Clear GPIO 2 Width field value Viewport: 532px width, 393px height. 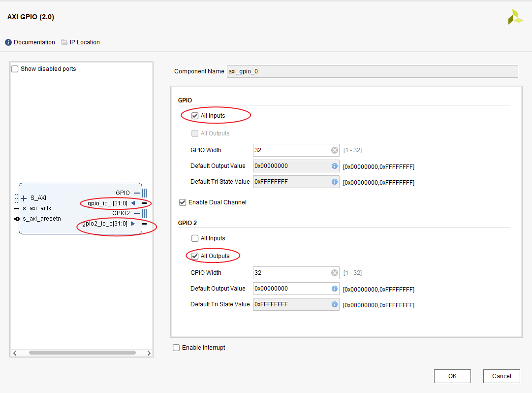pos(335,273)
